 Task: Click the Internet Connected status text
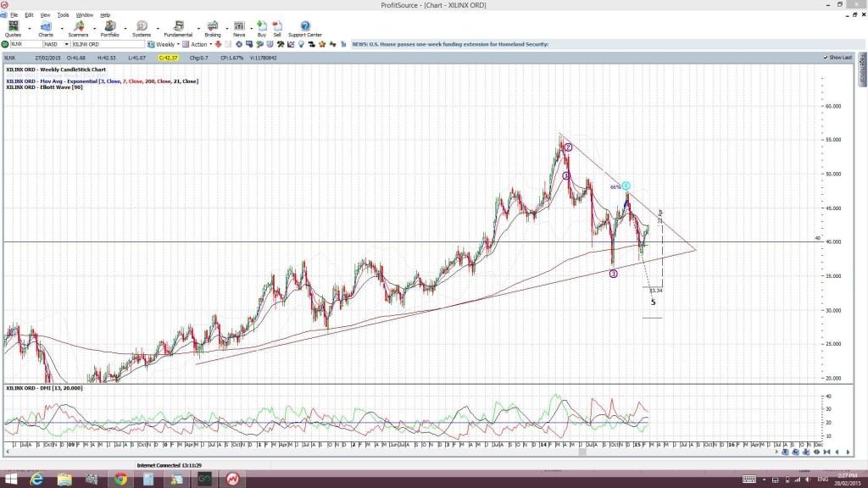(x=170, y=465)
